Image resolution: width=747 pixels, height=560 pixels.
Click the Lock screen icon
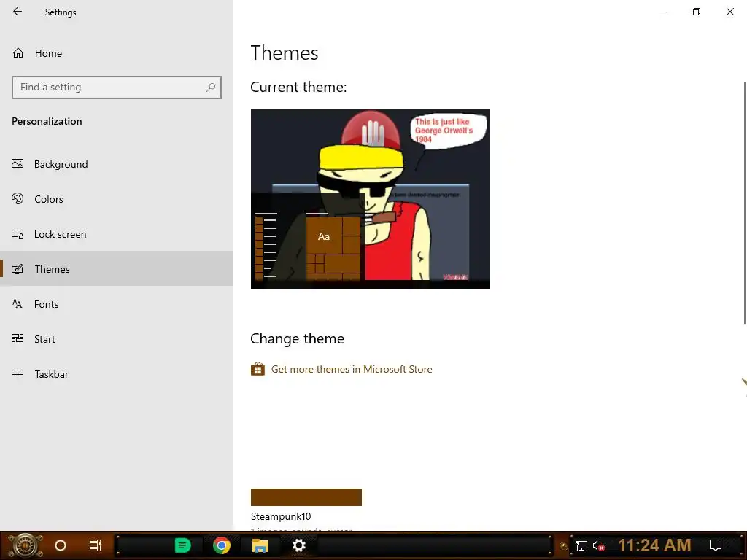[18, 234]
